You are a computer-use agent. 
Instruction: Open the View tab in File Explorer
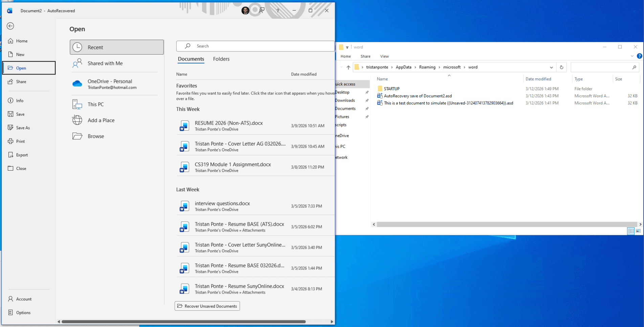[384, 56]
